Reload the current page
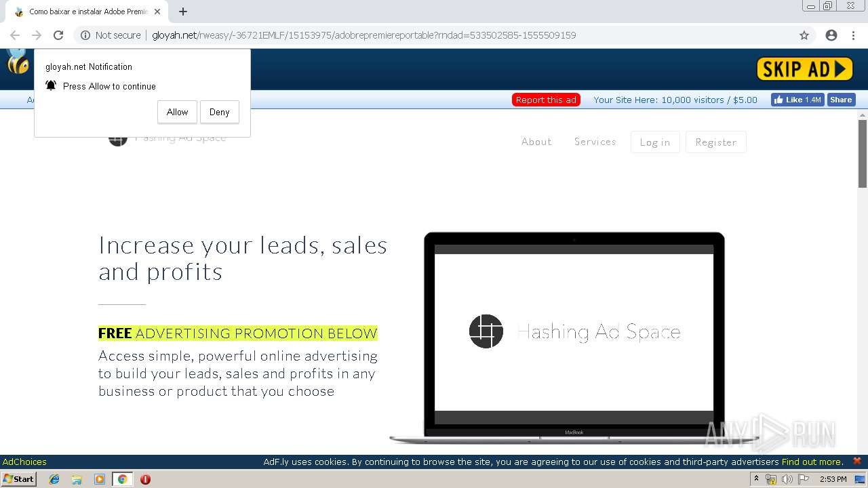The image size is (868, 488). click(58, 35)
